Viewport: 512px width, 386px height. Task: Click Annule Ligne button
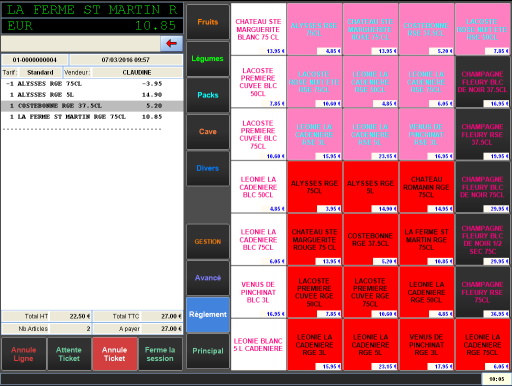pyautogui.click(x=24, y=354)
